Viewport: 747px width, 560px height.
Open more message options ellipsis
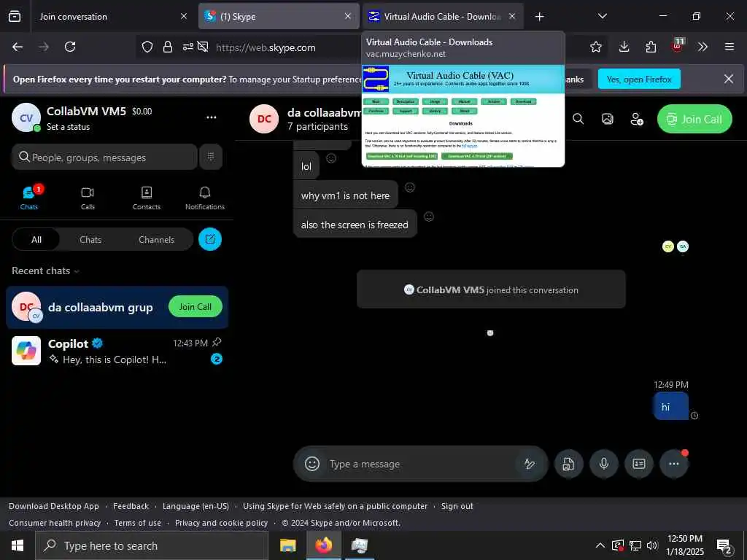point(673,463)
